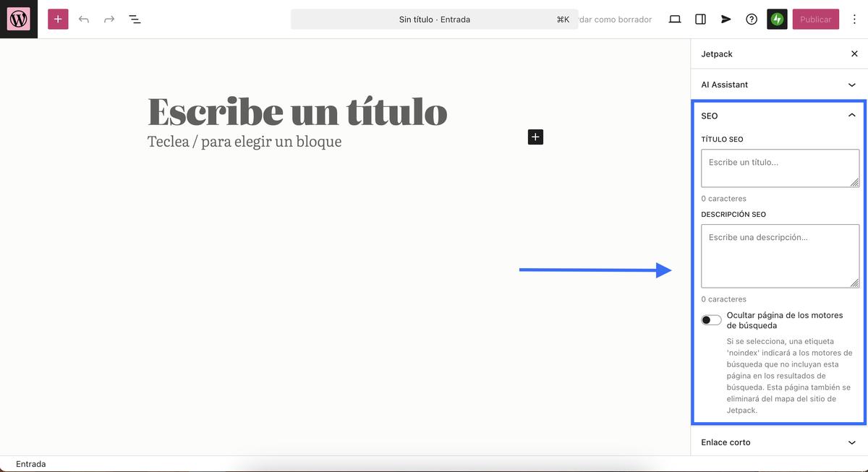Click the undo arrow icon

click(83, 19)
